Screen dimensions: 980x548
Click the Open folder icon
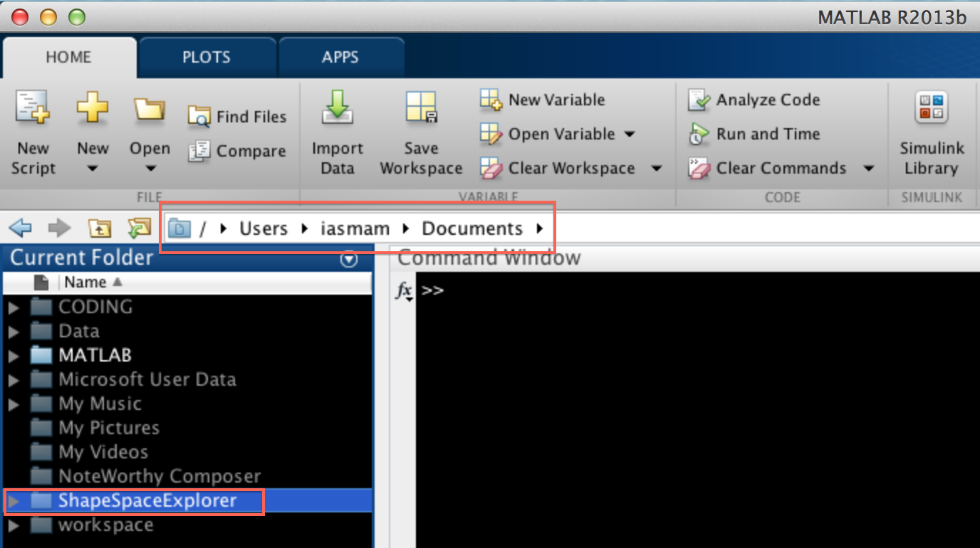(x=150, y=110)
